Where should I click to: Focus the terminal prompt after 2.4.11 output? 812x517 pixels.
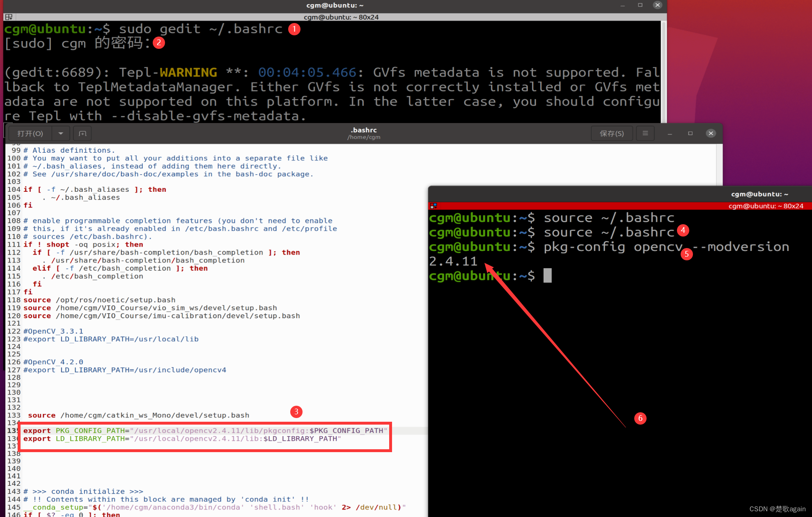point(548,276)
